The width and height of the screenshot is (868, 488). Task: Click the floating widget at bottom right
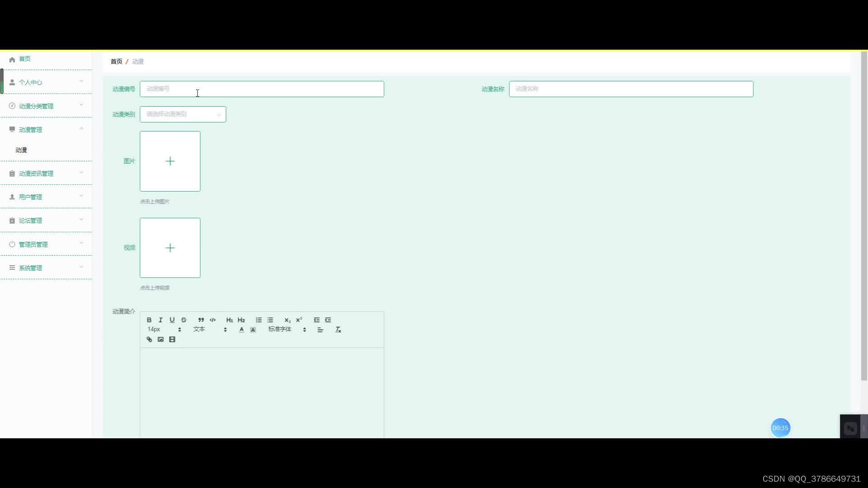854,427
